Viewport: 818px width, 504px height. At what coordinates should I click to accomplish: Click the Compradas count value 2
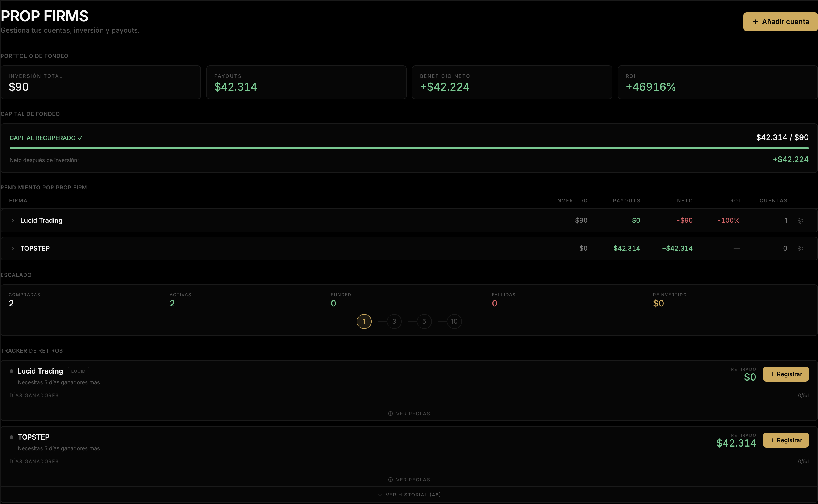coord(11,303)
